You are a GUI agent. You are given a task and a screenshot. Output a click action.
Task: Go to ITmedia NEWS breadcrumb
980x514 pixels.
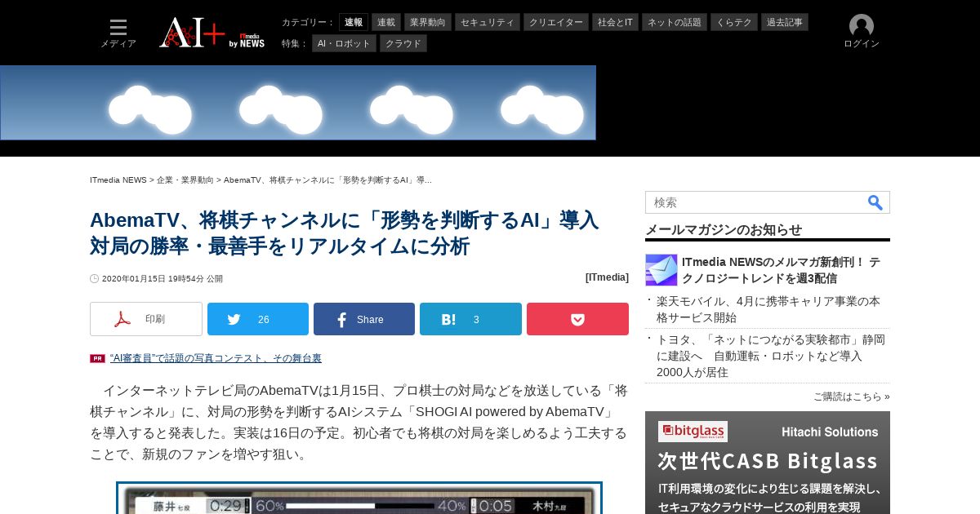click(x=118, y=179)
